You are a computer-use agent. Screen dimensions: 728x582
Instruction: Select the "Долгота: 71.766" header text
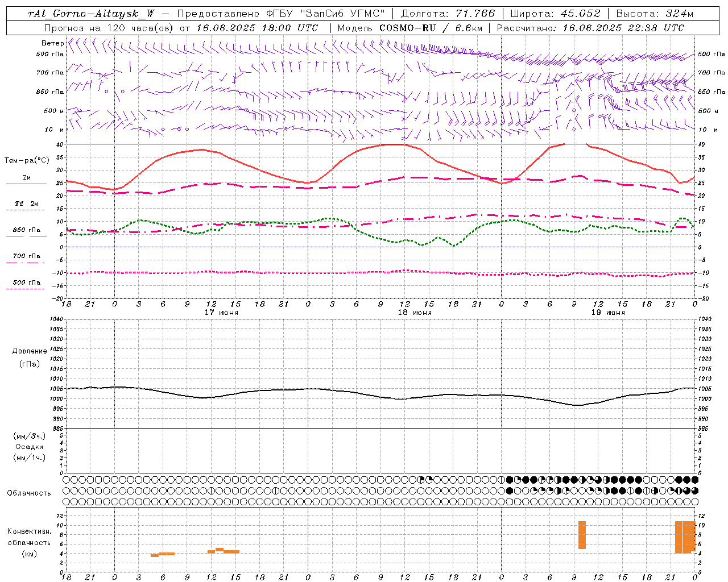pos(448,14)
